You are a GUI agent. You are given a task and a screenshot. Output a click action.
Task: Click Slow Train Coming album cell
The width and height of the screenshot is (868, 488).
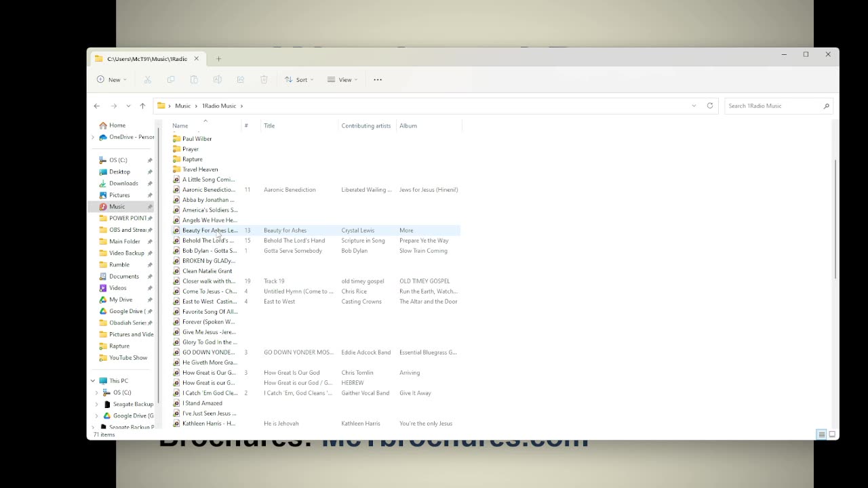pos(423,251)
